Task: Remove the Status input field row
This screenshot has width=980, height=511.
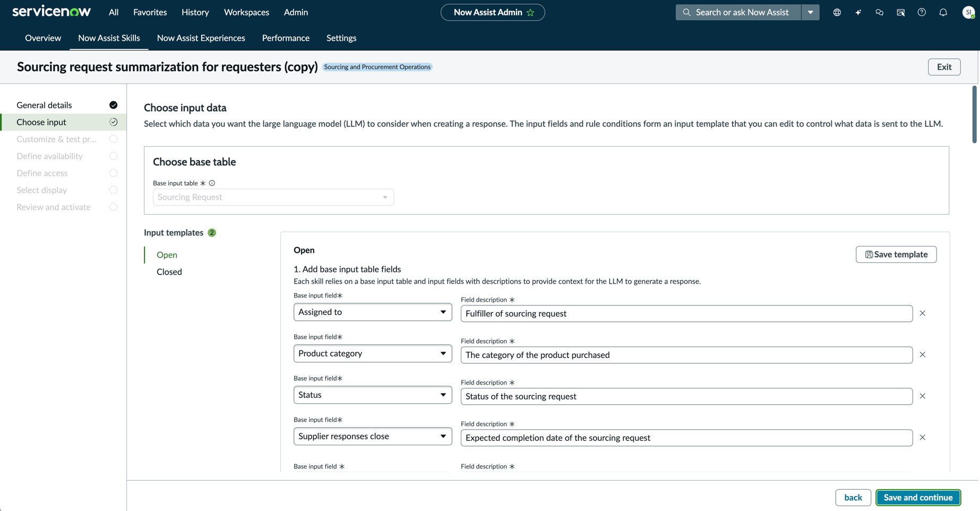Action: (923, 396)
